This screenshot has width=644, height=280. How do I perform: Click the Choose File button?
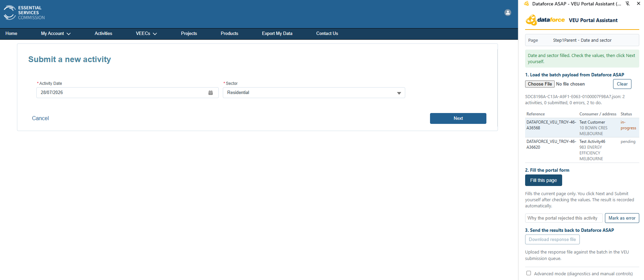[540, 84]
